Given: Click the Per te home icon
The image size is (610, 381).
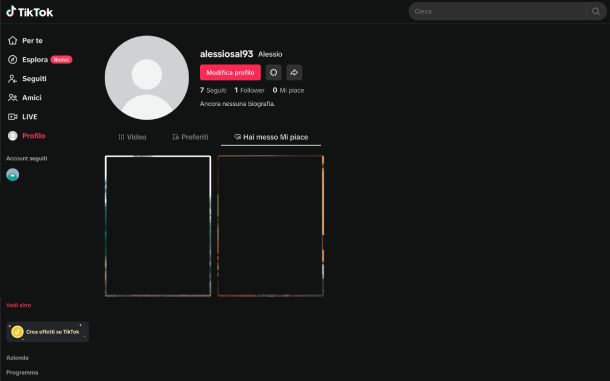Looking at the screenshot, I should (x=13, y=40).
